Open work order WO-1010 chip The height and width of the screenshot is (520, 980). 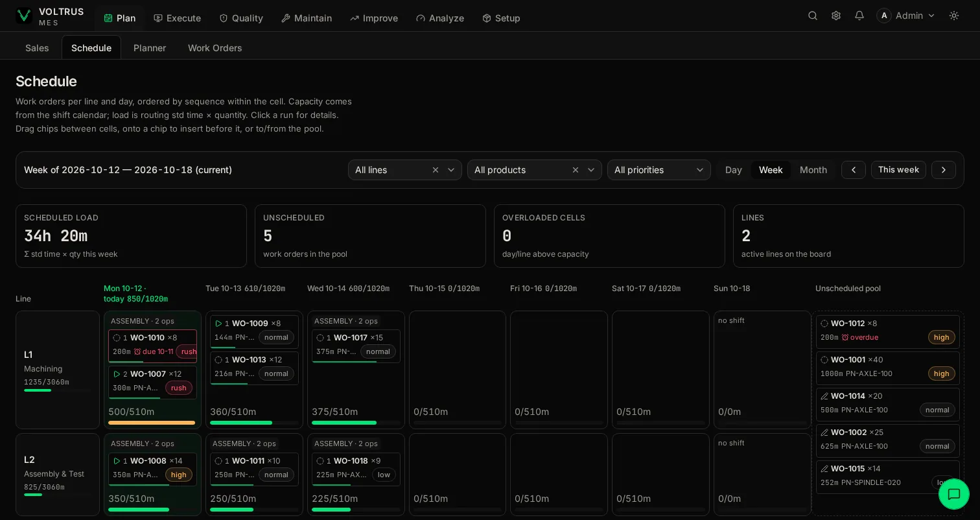[152, 346]
